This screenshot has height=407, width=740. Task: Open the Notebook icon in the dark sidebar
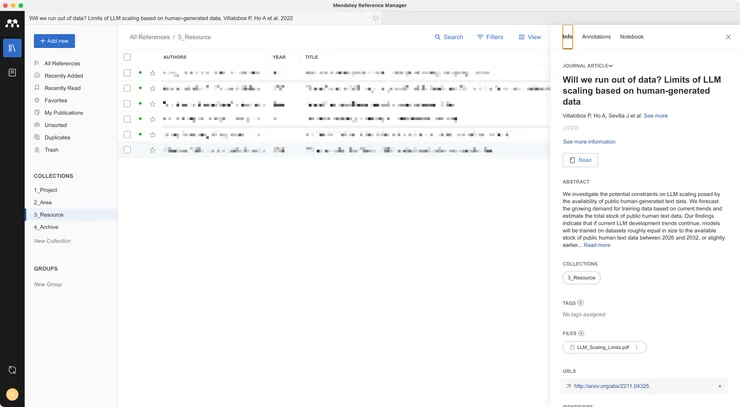tap(12, 72)
